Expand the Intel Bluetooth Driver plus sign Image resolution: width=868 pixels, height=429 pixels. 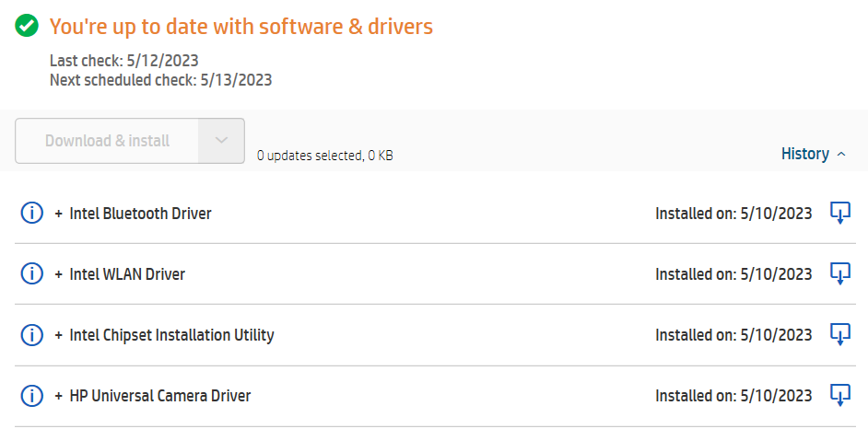pos(59,214)
